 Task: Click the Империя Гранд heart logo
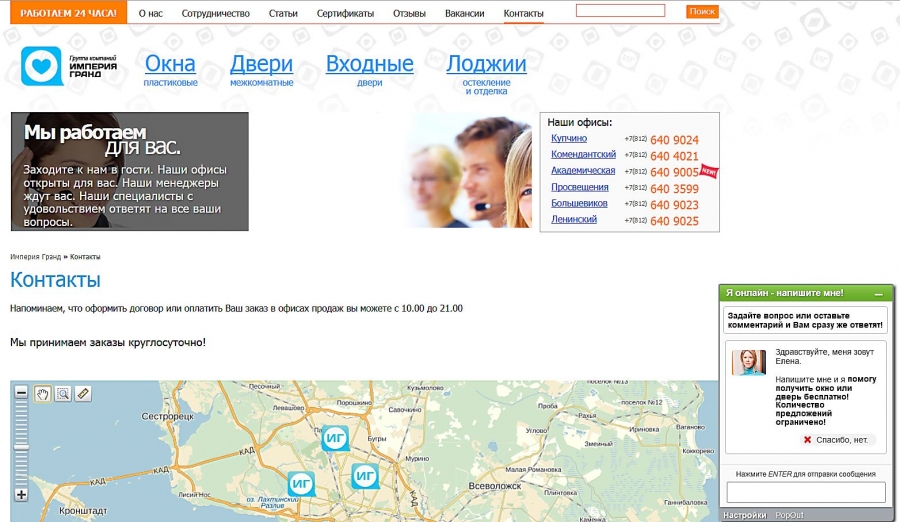pos(41,66)
